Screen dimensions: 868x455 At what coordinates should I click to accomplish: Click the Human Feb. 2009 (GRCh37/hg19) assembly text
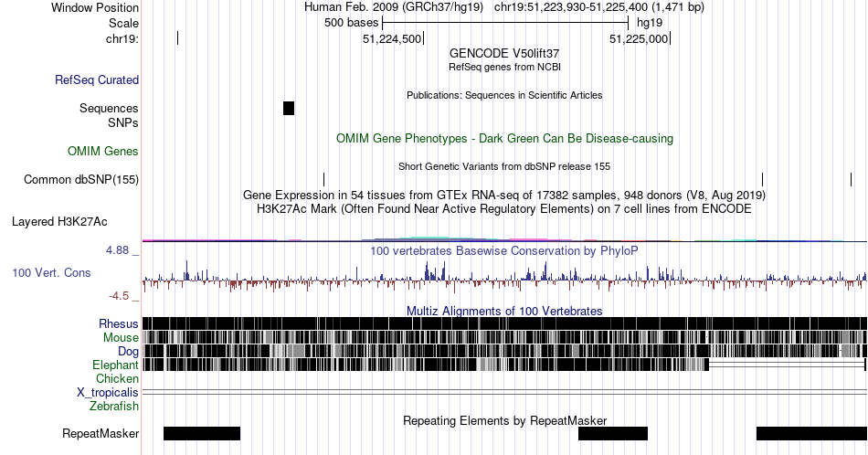point(394,7)
